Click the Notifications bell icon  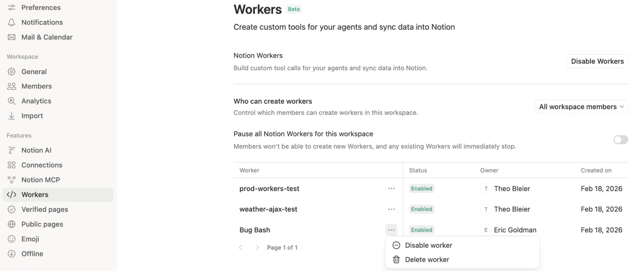(11, 22)
